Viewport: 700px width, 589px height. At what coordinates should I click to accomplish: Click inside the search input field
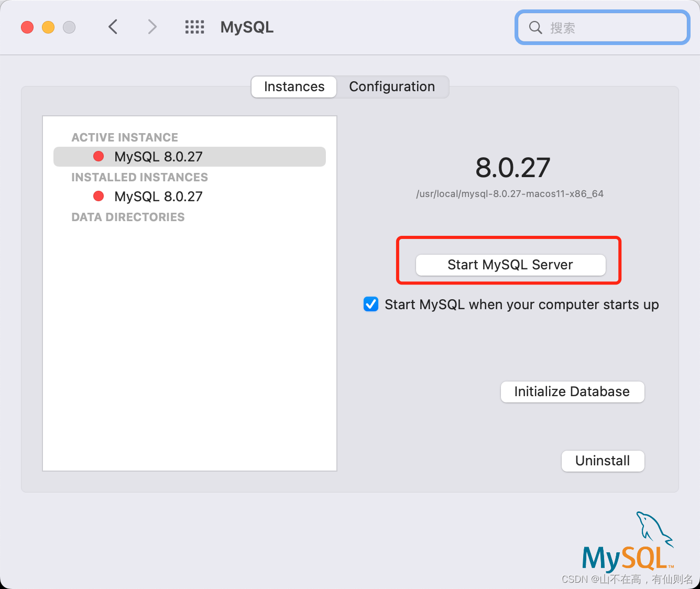tap(603, 27)
